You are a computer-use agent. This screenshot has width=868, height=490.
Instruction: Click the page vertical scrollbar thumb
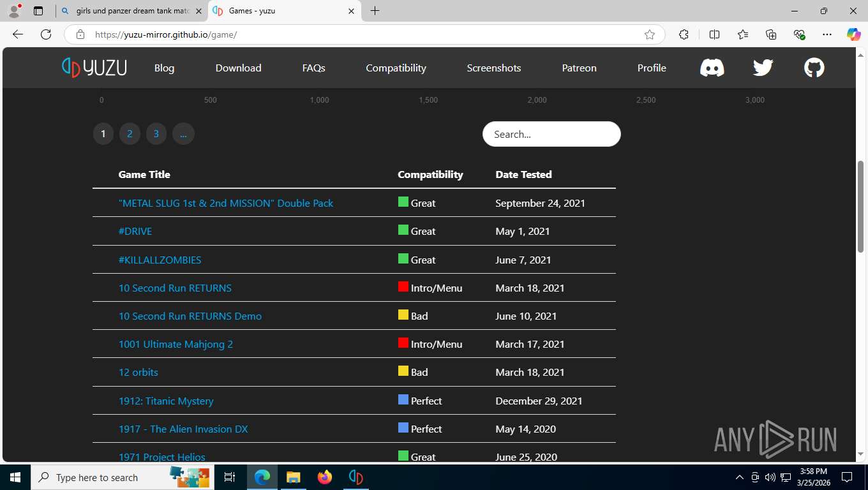(x=860, y=206)
